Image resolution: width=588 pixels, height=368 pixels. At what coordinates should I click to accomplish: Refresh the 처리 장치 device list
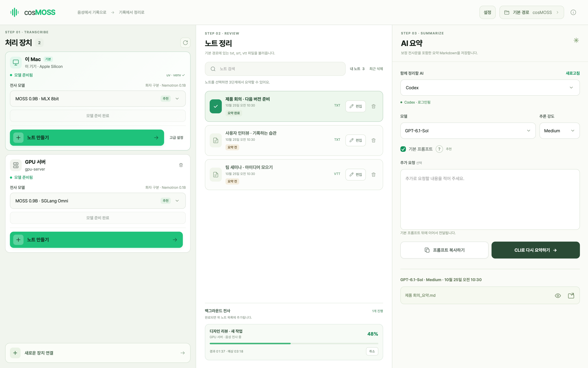coord(185,43)
